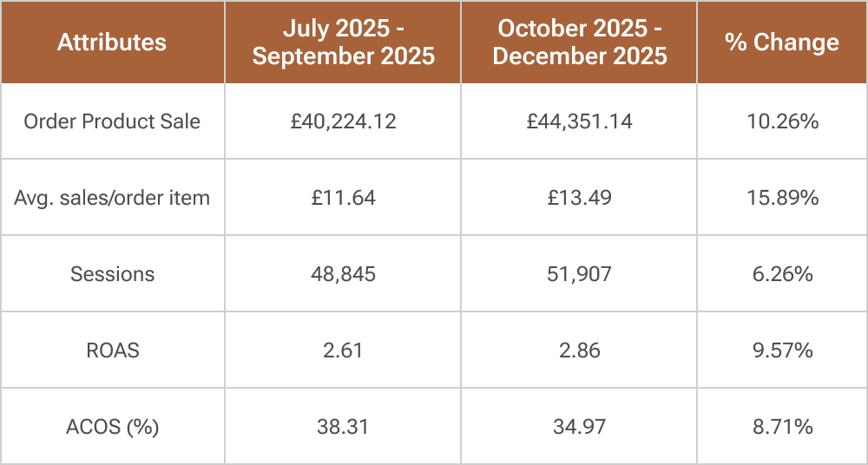Viewport: 868px width, 465px height.
Task: Select the Sessions row label
Action: [x=112, y=274]
